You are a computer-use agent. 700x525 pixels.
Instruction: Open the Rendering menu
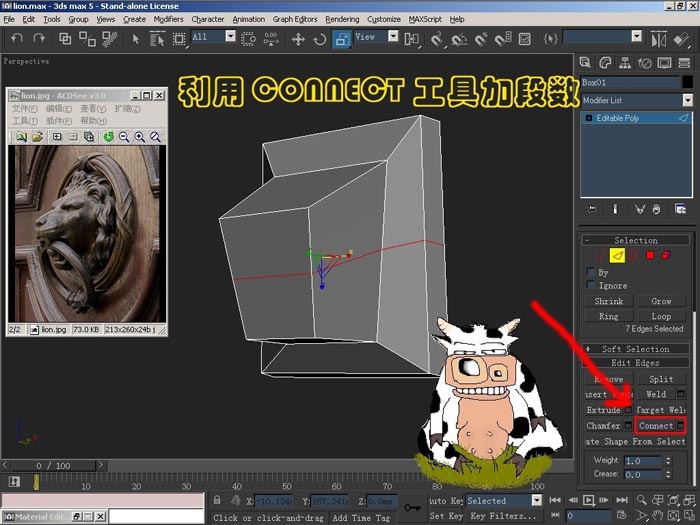[x=342, y=19]
